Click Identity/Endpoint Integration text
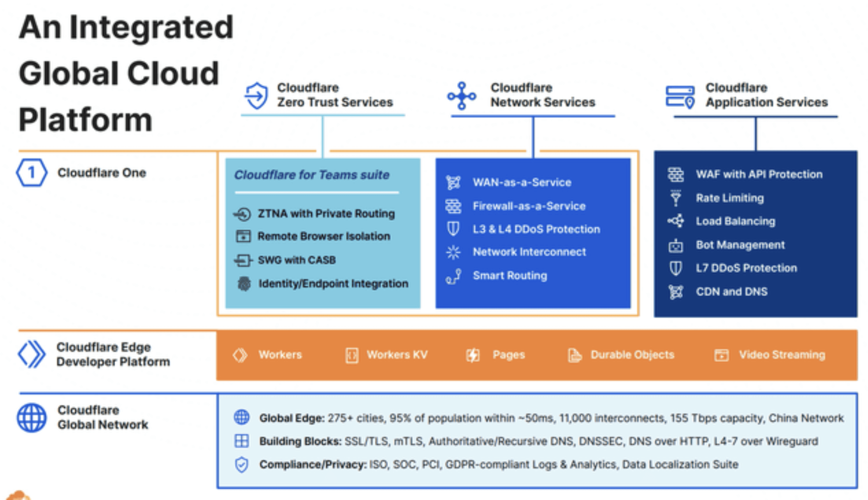Viewport: 868px width, 500px height. pos(333,284)
